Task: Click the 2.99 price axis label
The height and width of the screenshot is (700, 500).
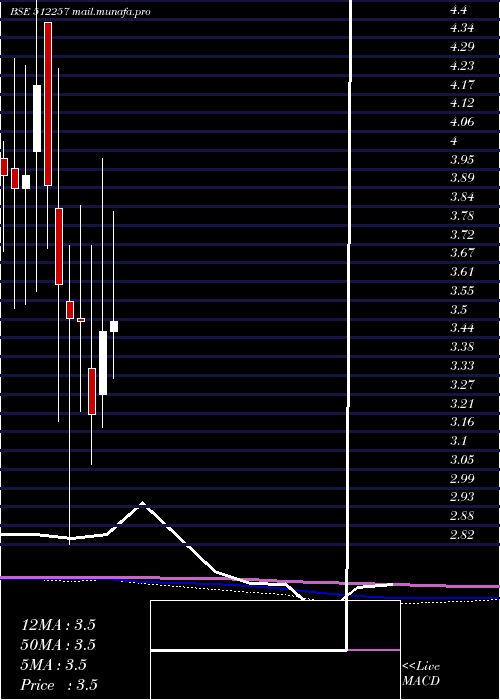Action: click(462, 479)
